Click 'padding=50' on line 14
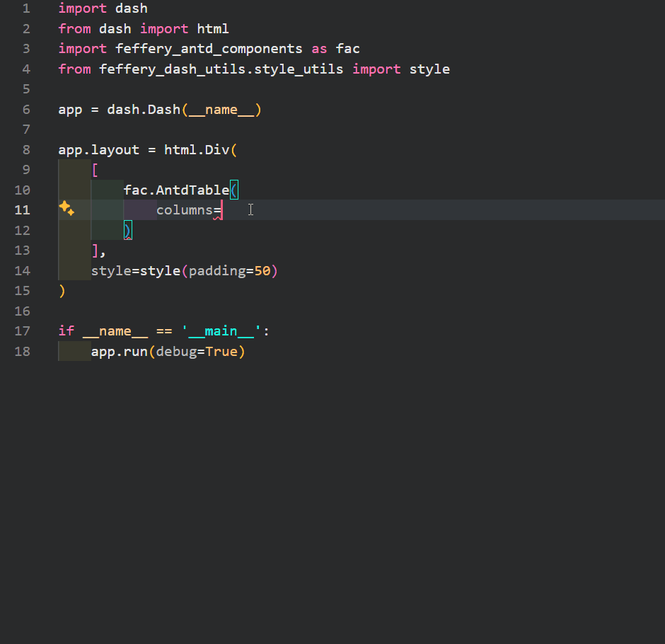The image size is (665, 644). coord(229,270)
